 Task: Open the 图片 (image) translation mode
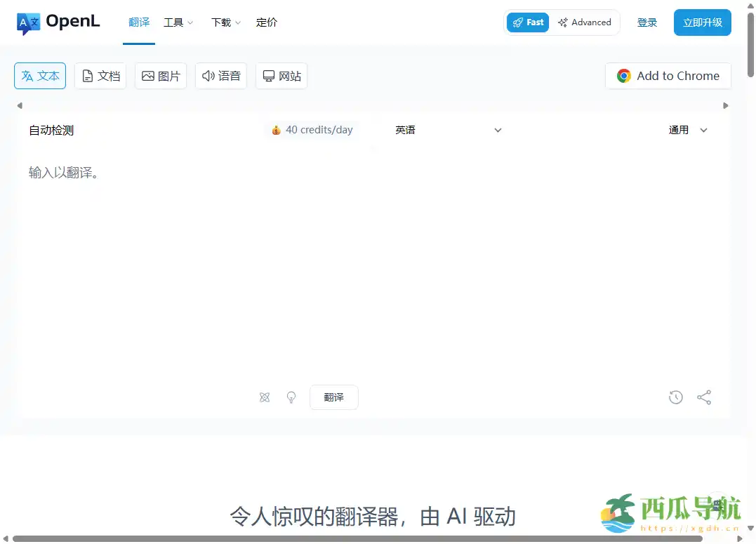pos(161,75)
